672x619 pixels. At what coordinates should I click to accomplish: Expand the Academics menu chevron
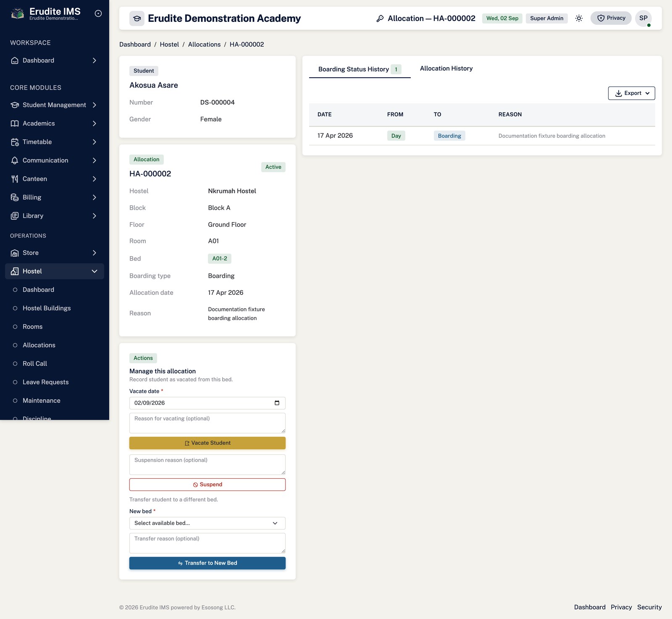pos(94,123)
